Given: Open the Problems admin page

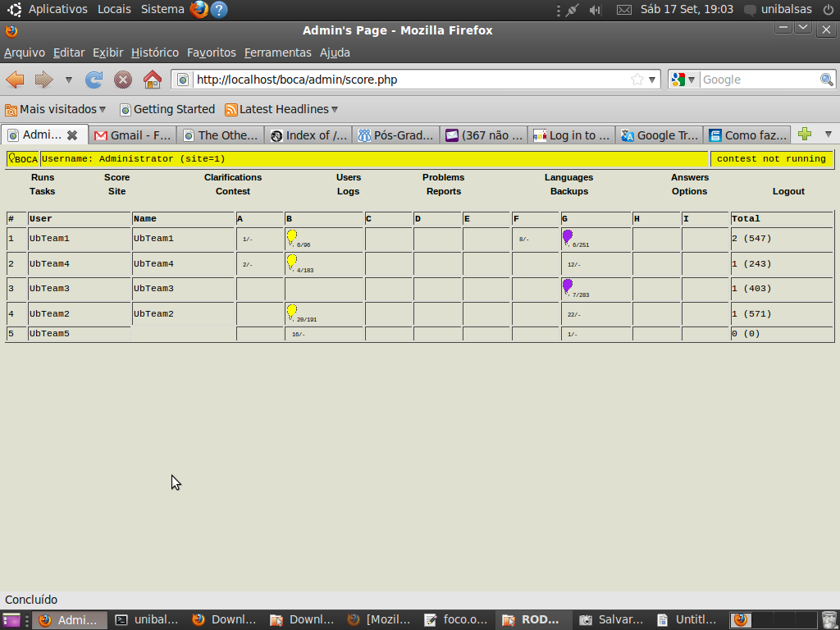Looking at the screenshot, I should coord(443,177).
